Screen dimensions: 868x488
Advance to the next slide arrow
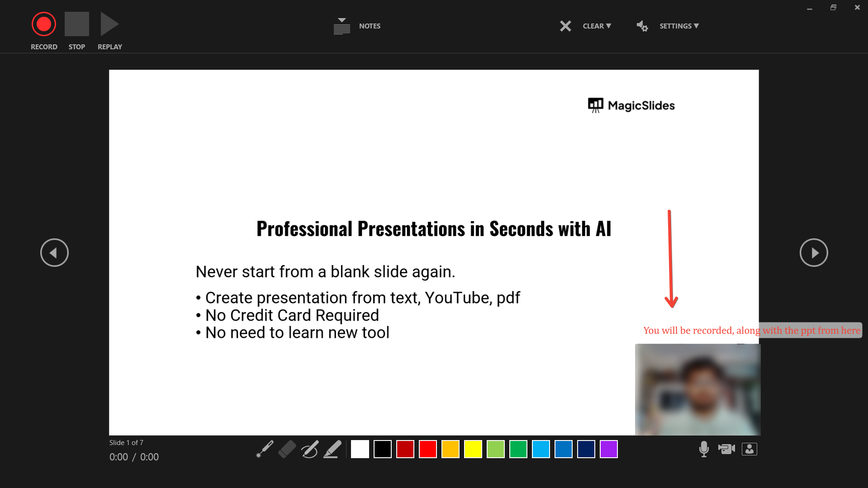(x=814, y=252)
